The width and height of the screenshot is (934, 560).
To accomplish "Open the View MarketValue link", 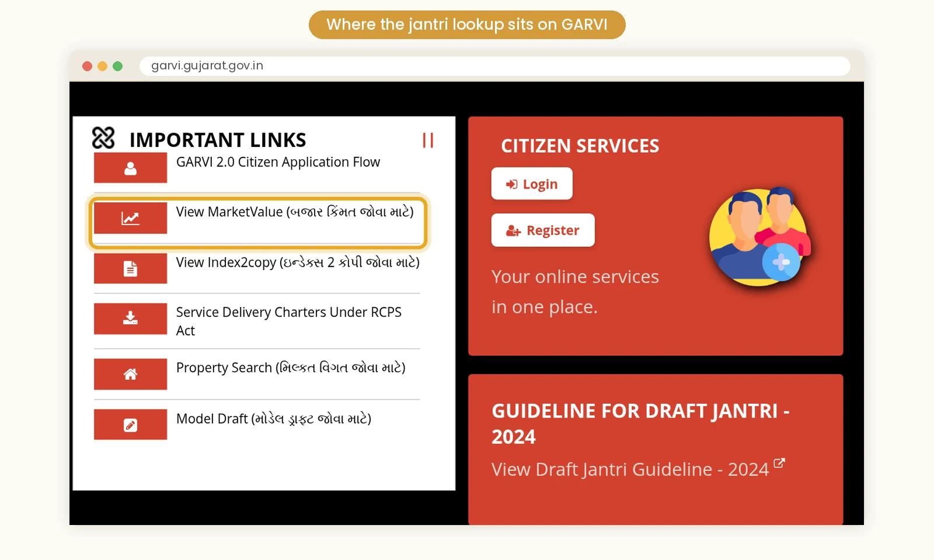I will (x=295, y=212).
